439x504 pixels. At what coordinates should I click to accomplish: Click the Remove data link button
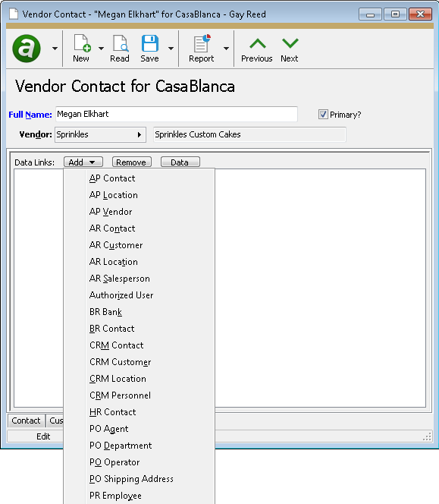pos(132,162)
